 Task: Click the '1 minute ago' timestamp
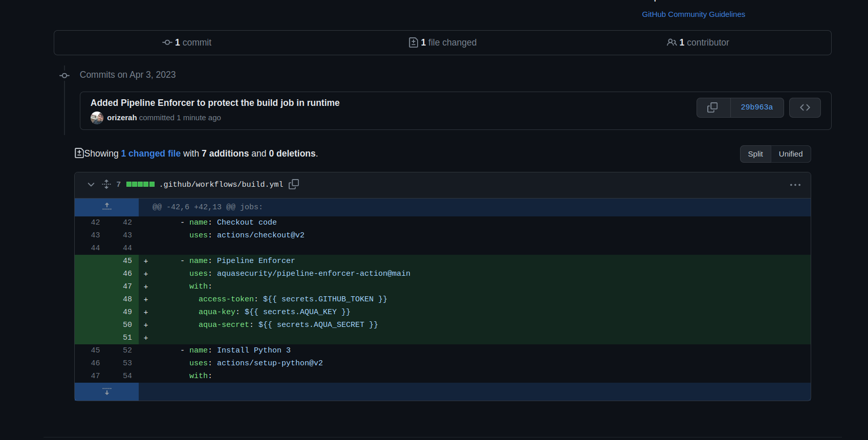[199, 118]
